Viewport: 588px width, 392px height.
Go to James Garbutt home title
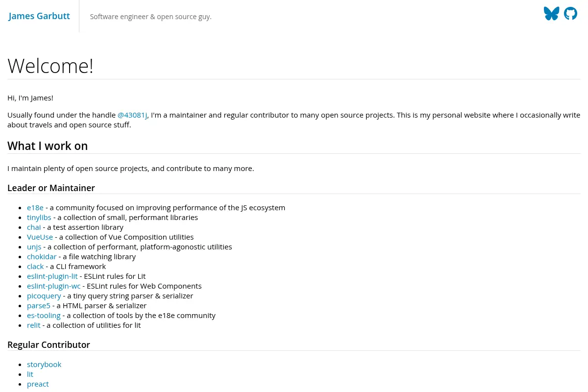point(39,16)
